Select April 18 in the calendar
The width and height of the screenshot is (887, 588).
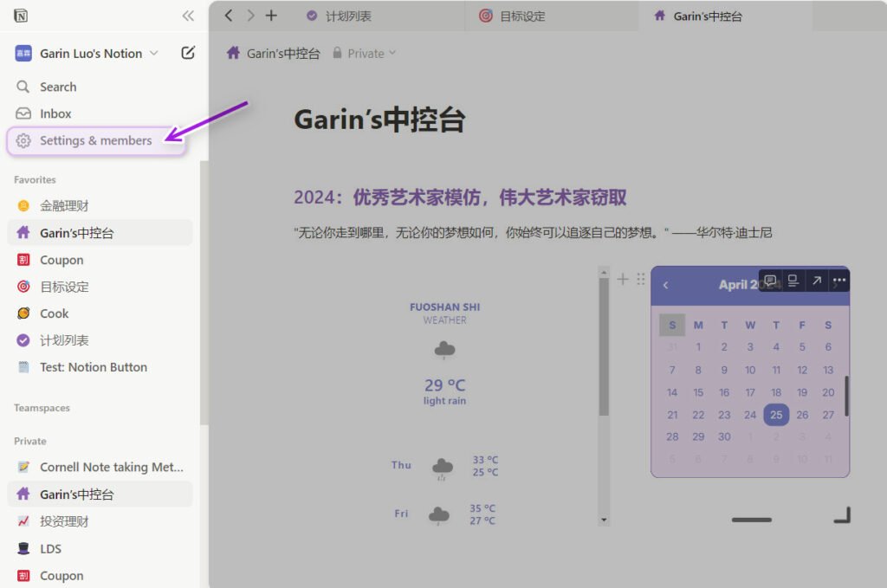(x=776, y=392)
